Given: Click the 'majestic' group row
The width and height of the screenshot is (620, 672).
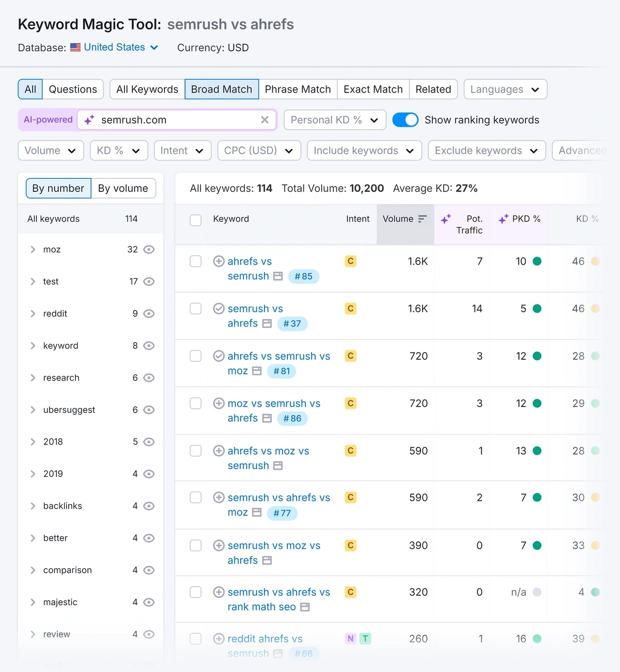Looking at the screenshot, I should coord(91,602).
